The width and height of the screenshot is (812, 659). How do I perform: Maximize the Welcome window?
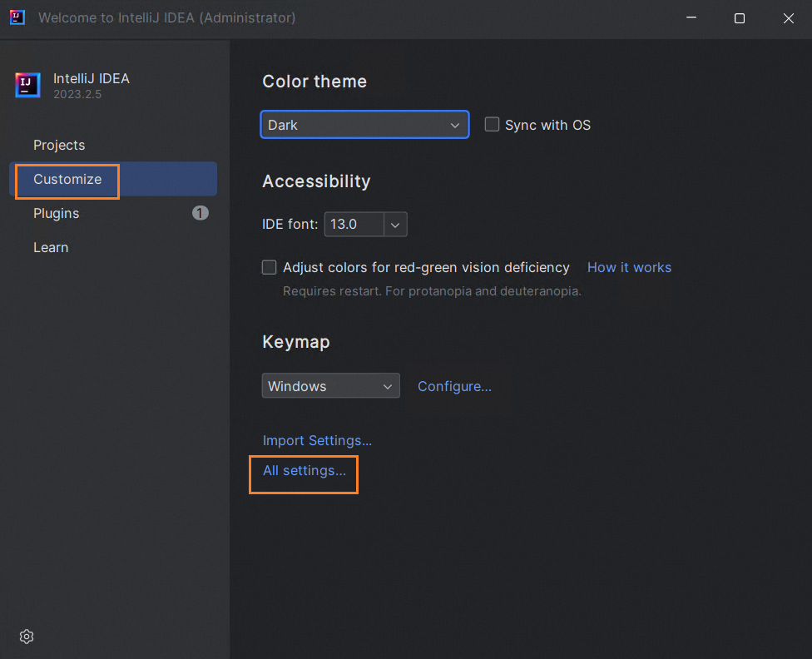pyautogui.click(x=740, y=18)
